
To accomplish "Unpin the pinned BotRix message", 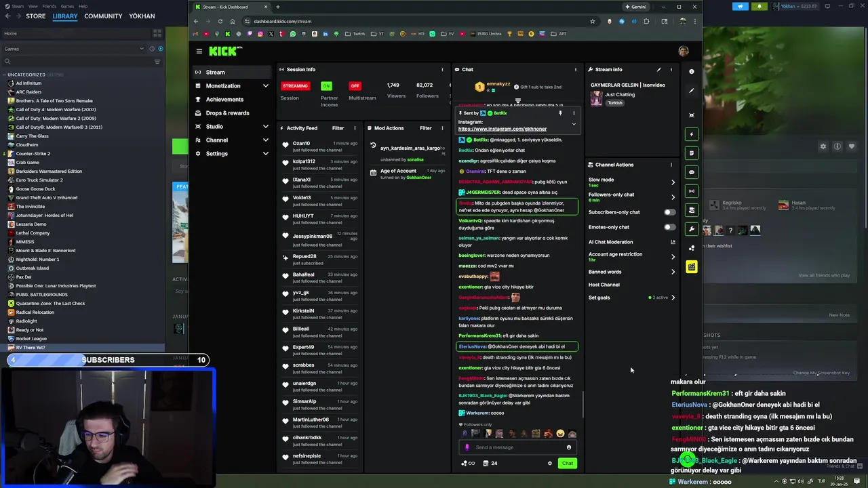I will pyautogui.click(x=560, y=113).
